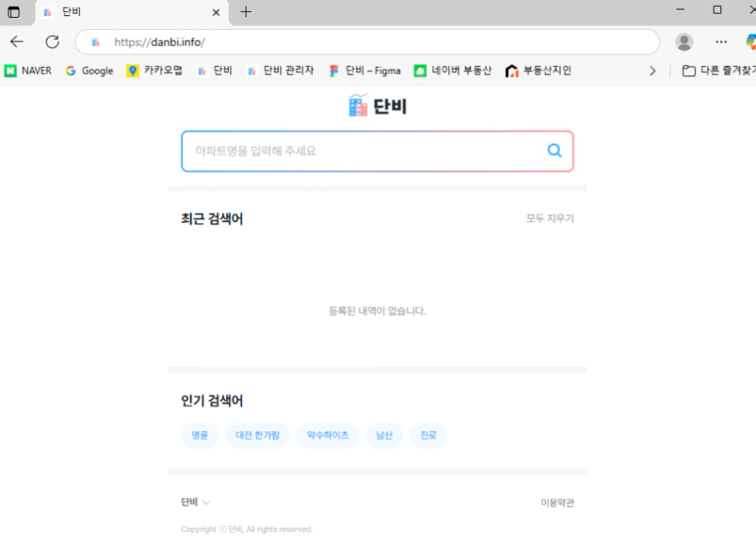Open the 단비 – Figma bookmark

pos(365,71)
